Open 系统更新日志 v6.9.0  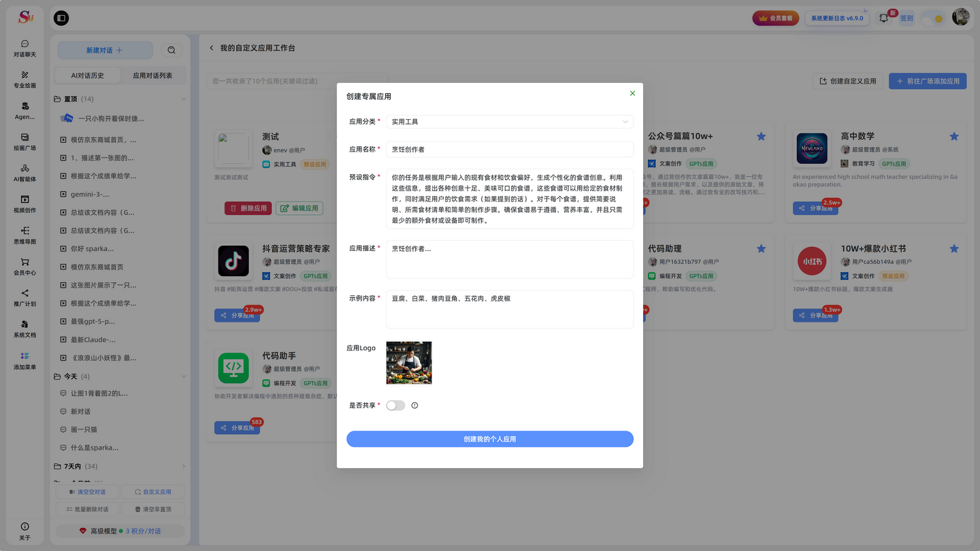click(x=836, y=18)
